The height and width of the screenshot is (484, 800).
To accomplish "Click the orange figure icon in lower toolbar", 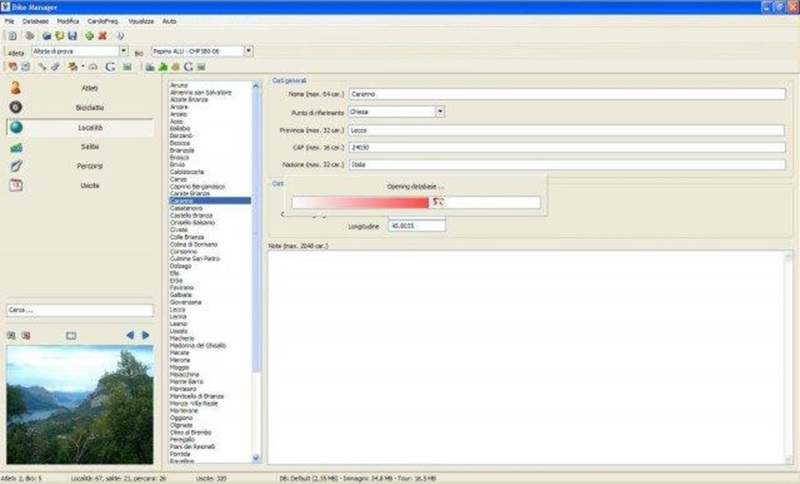I will click(x=72, y=67).
